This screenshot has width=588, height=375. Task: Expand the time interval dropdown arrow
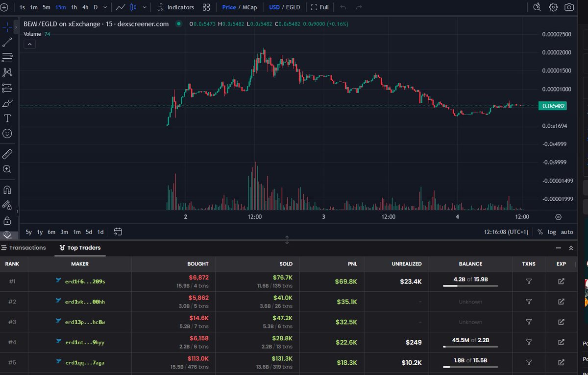106,7
